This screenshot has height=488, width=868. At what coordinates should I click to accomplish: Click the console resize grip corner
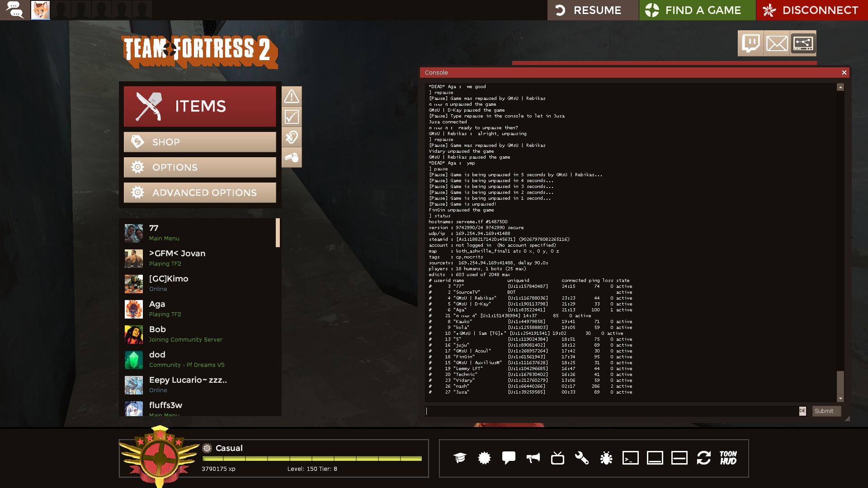pyautogui.click(x=847, y=419)
